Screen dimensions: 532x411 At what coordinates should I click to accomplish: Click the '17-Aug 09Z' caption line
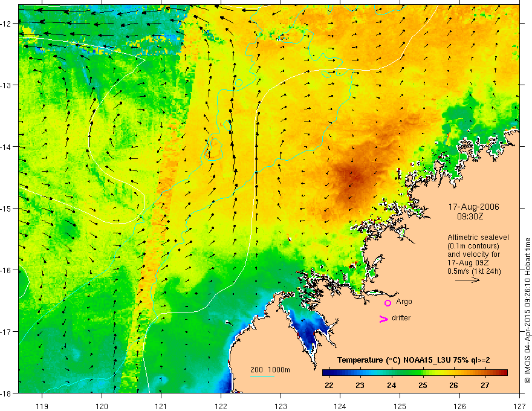coord(467,263)
